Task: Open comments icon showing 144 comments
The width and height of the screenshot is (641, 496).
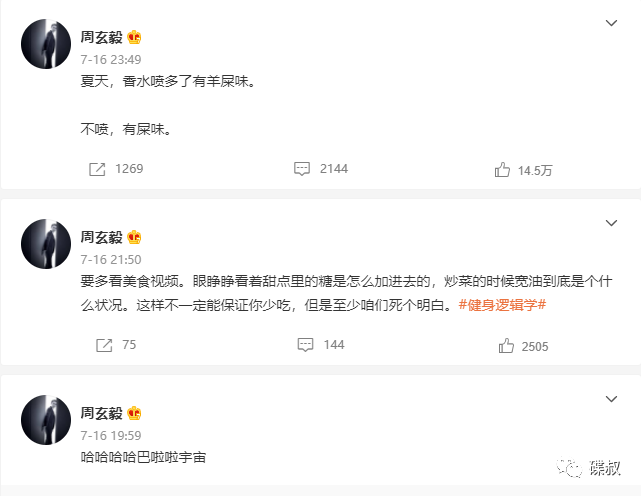Action: point(305,345)
